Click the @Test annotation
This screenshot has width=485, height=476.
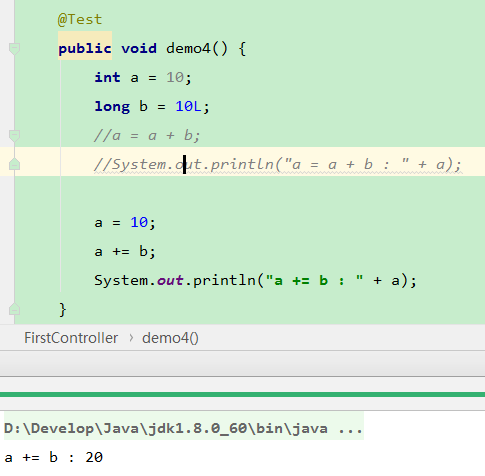point(80,20)
